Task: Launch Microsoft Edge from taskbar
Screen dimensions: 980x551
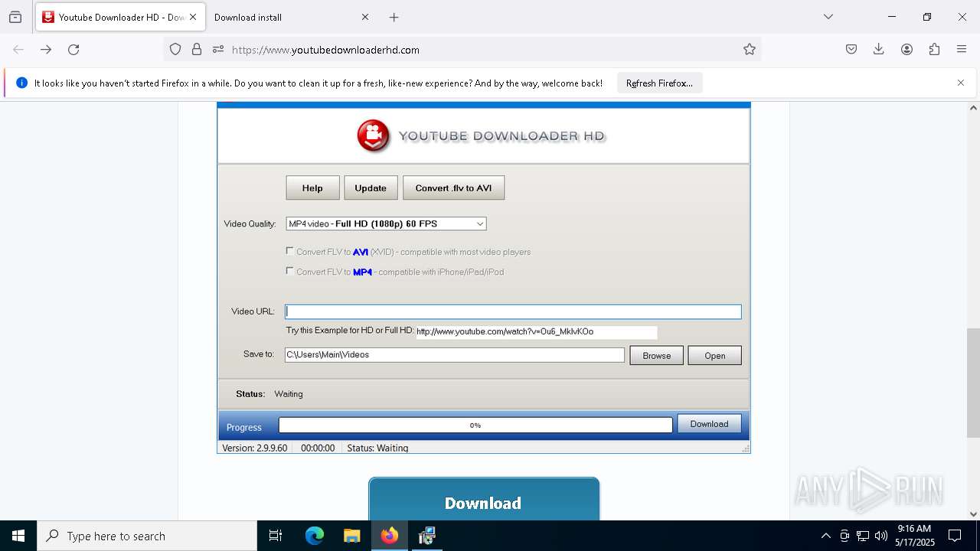Action: tap(315, 536)
